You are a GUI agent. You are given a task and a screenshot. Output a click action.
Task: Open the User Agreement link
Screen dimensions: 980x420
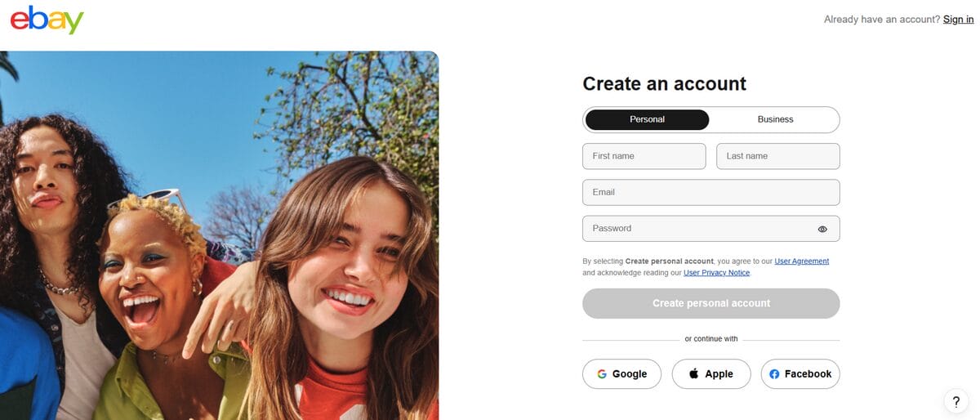click(801, 261)
